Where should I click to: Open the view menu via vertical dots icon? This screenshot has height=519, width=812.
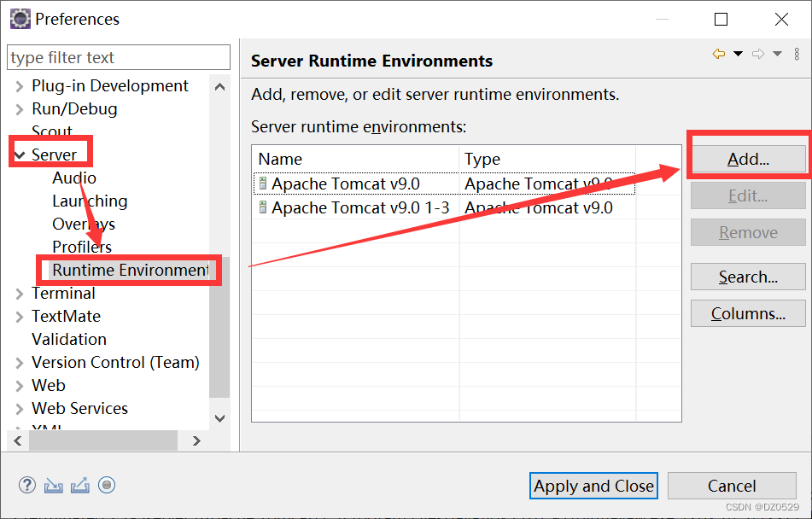click(x=797, y=53)
